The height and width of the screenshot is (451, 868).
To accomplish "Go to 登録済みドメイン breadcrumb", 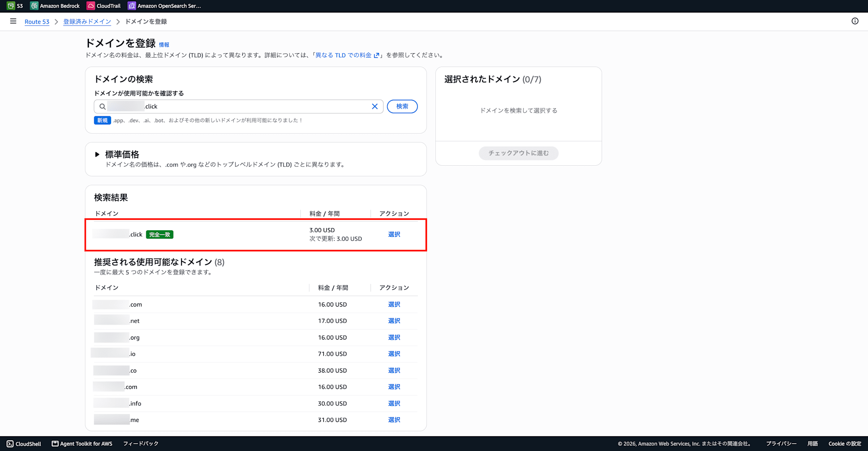I will [87, 22].
